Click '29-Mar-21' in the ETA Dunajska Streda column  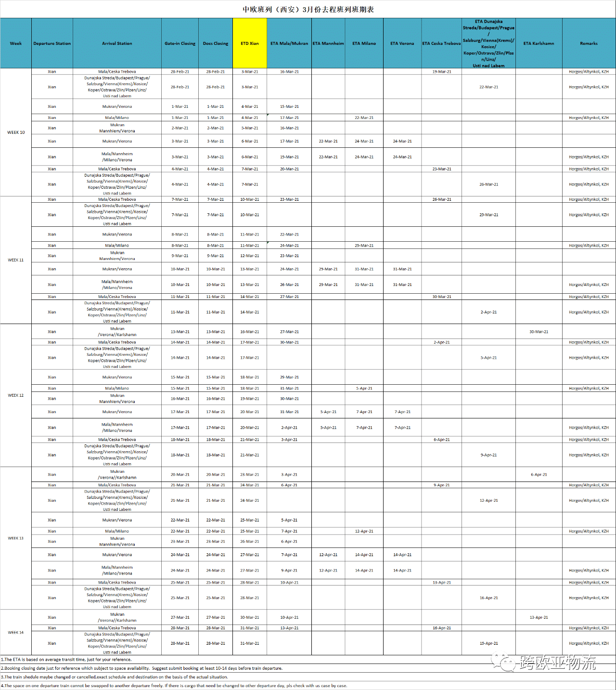(x=488, y=215)
